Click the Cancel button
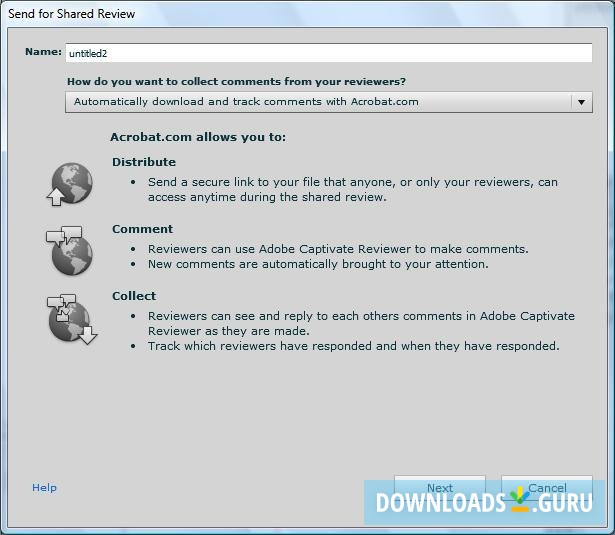The width and height of the screenshot is (615, 535). pos(547,488)
